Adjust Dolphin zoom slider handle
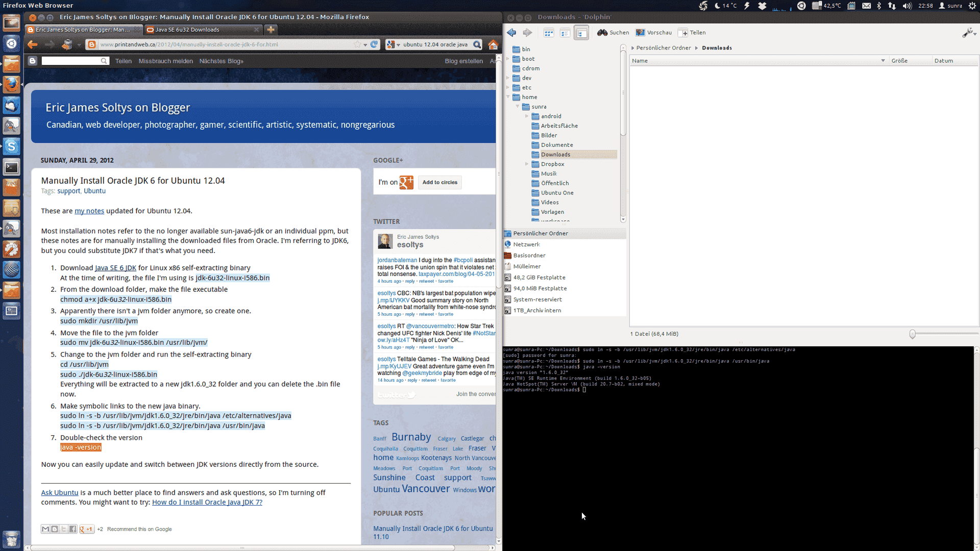The height and width of the screenshot is (551, 980). coord(912,334)
